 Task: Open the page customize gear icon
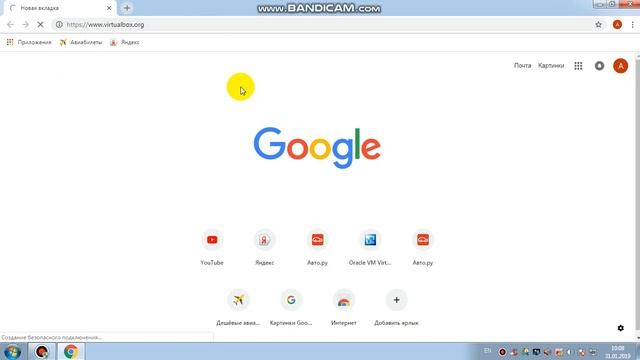[x=620, y=328]
